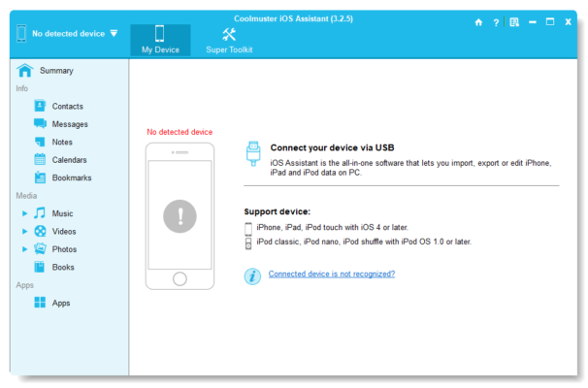The width and height of the screenshot is (588, 388).
Task: Click the iPhone, iPad, iPod touch support text
Action: point(332,227)
